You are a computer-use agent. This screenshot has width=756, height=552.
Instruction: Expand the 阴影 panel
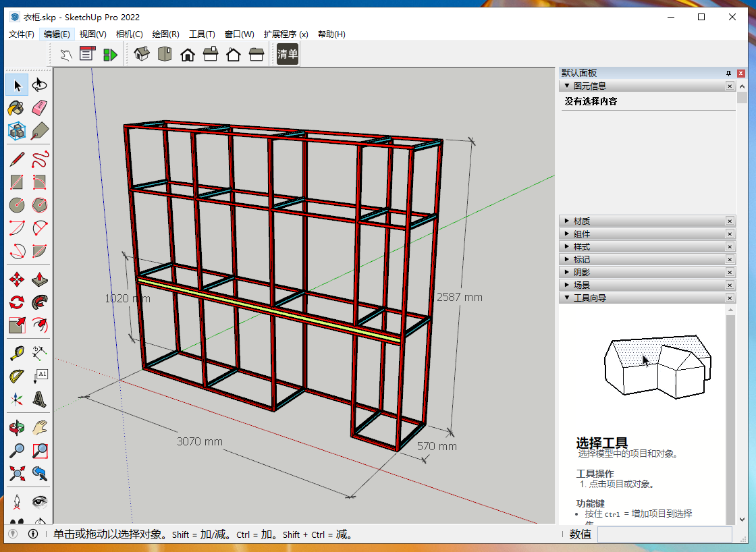point(581,272)
